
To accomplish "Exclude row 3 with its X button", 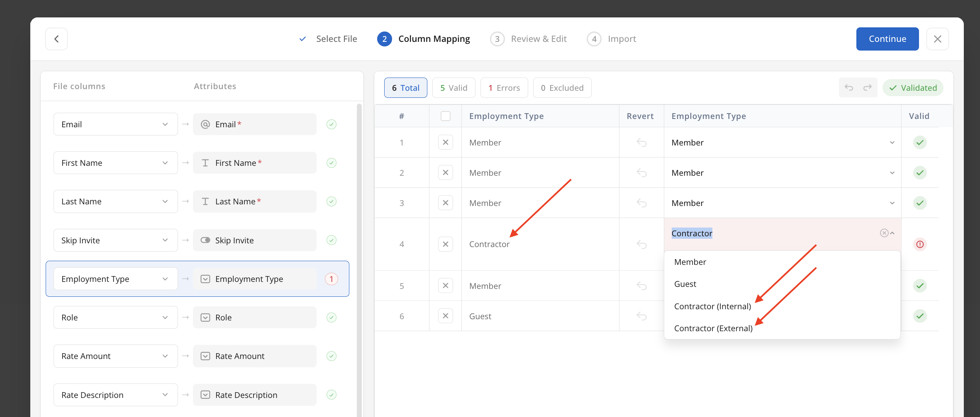I will coord(445,203).
